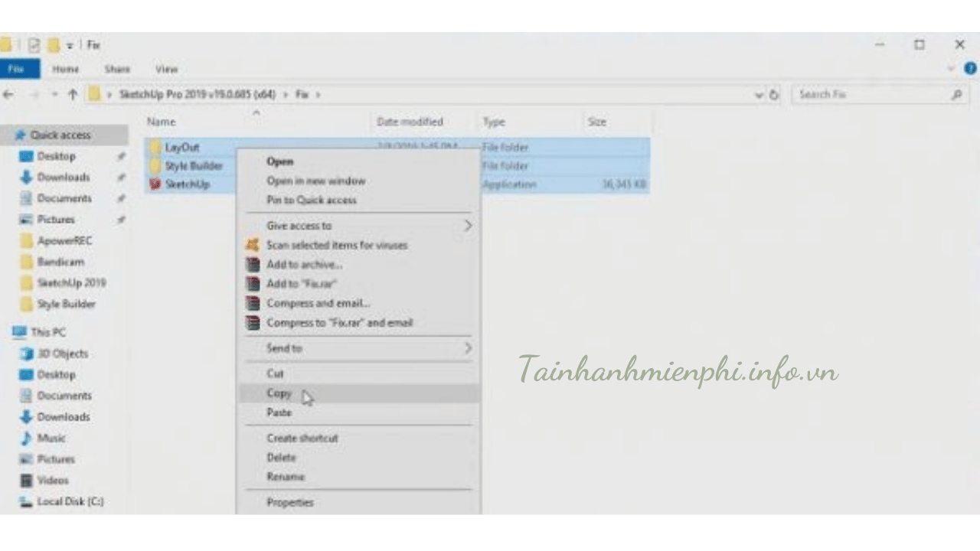
Task: Open 3D Objects in This PC
Action: tap(63, 354)
